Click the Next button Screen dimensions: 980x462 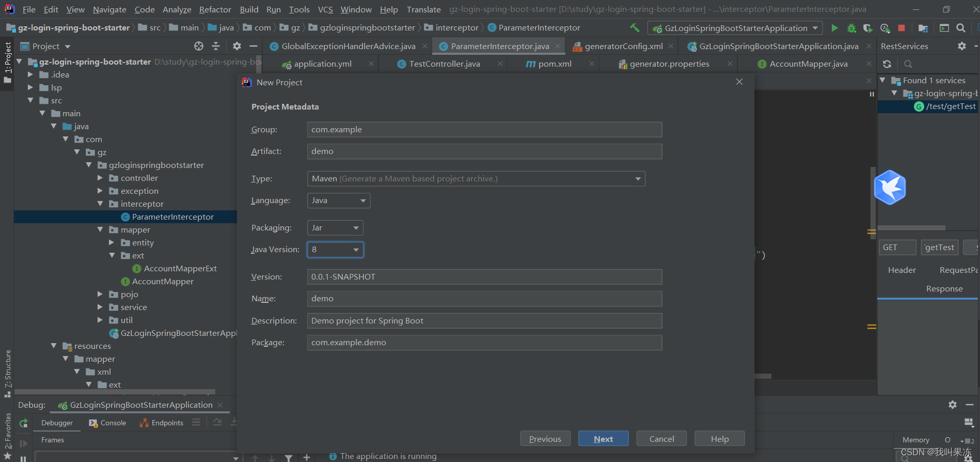point(603,439)
